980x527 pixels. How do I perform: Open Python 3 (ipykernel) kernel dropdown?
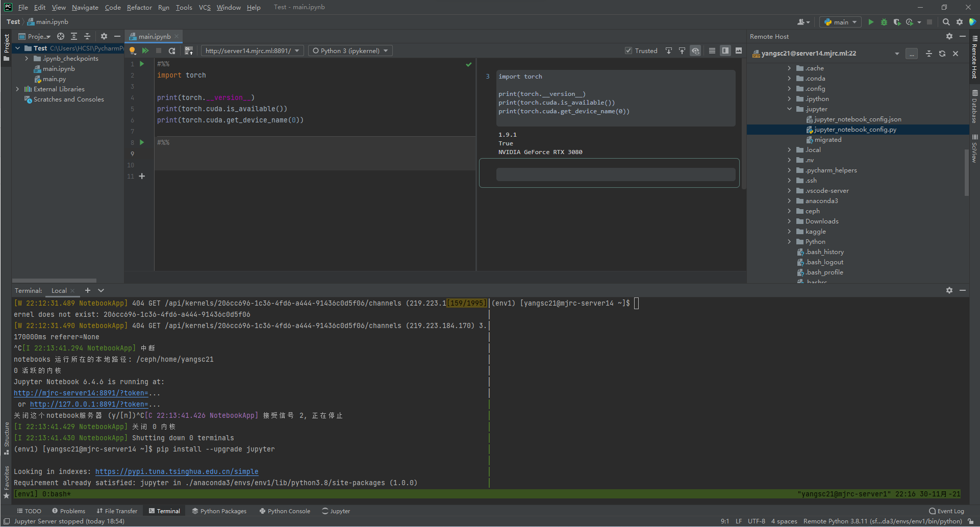pos(350,51)
